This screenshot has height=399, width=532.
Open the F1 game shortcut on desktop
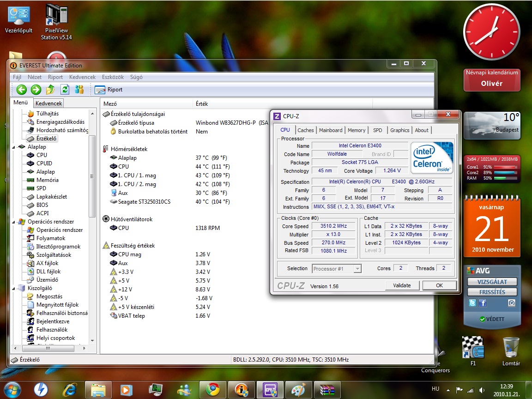[x=473, y=351]
